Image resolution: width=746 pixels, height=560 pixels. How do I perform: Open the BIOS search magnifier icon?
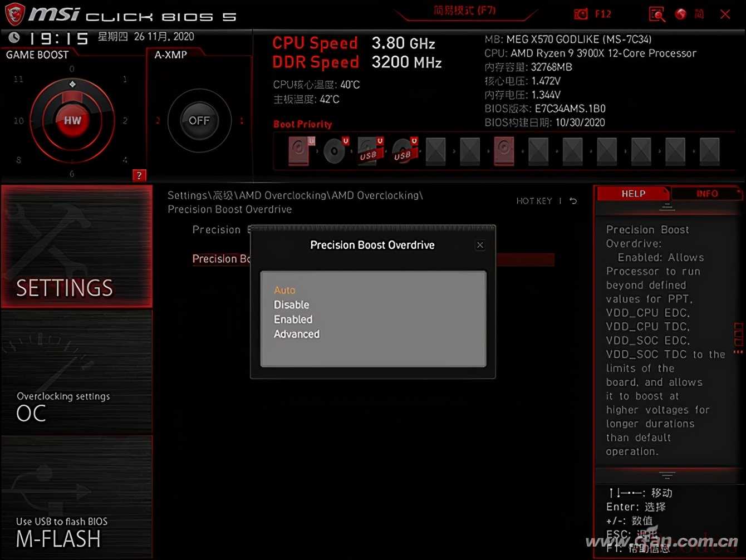657,14
